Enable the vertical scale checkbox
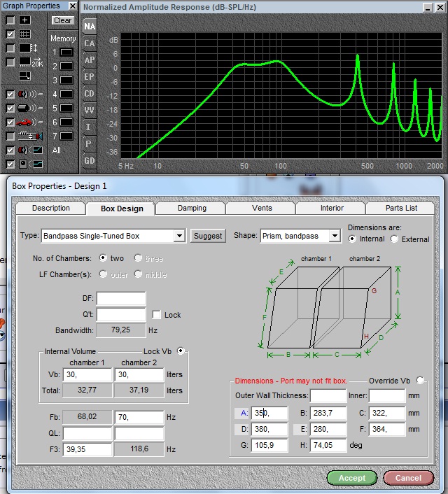The width and height of the screenshot is (448, 494). 10,48
